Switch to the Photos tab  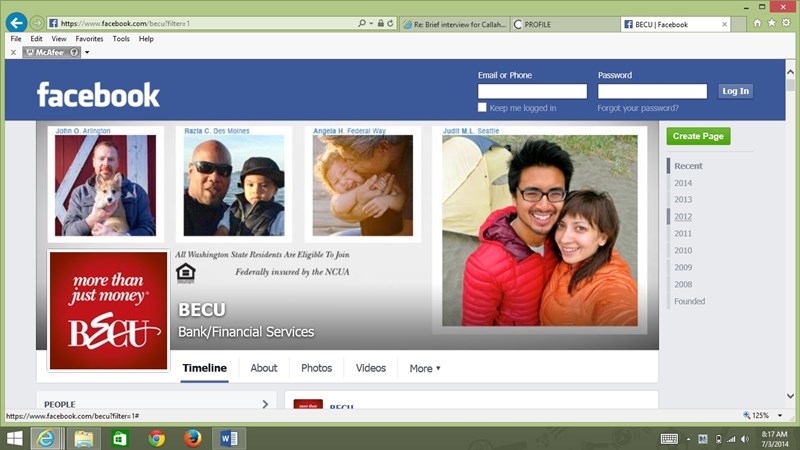click(x=316, y=368)
